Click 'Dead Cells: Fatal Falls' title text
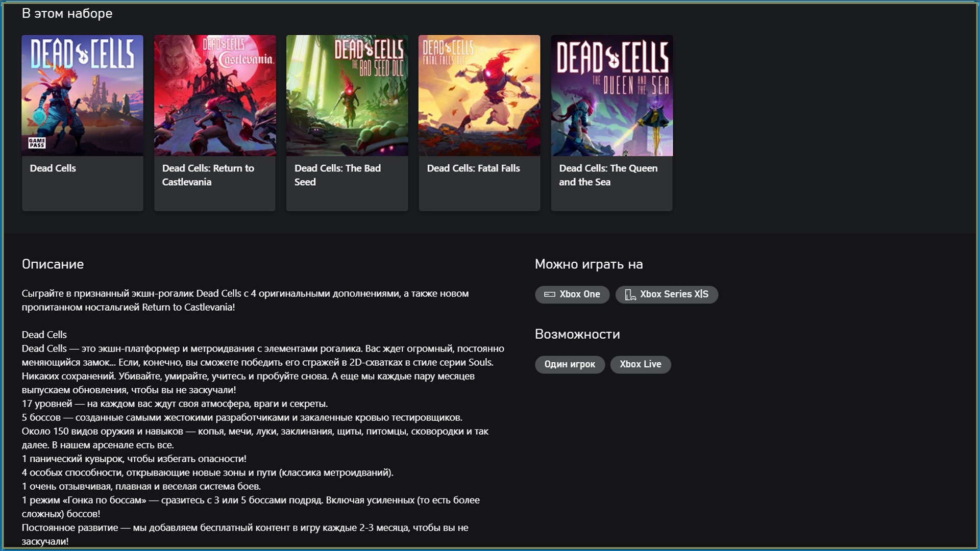 coord(473,168)
